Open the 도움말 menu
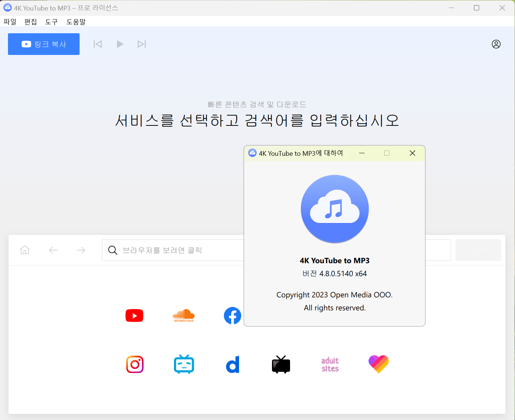This screenshot has width=515, height=420. coord(76,22)
